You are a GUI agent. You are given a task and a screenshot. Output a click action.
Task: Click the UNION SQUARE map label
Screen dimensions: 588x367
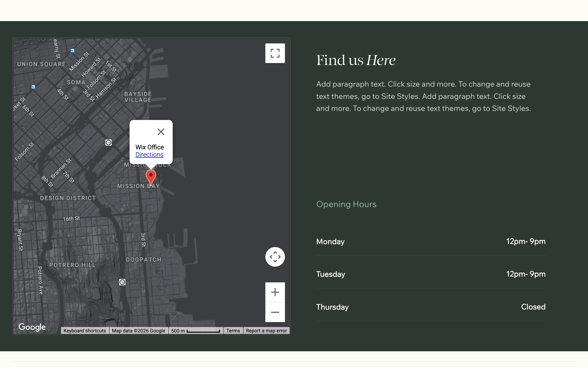click(41, 64)
